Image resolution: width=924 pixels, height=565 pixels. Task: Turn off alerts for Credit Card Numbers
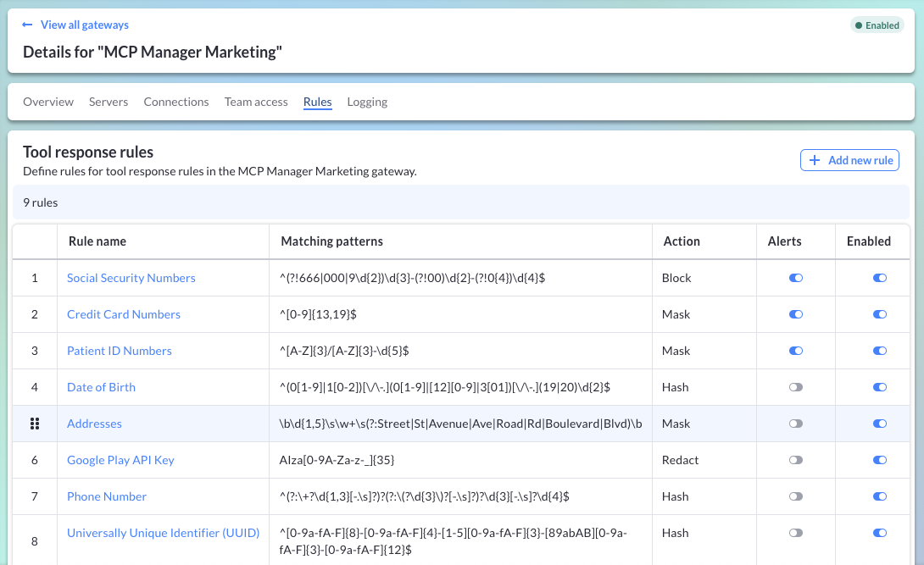[795, 314]
